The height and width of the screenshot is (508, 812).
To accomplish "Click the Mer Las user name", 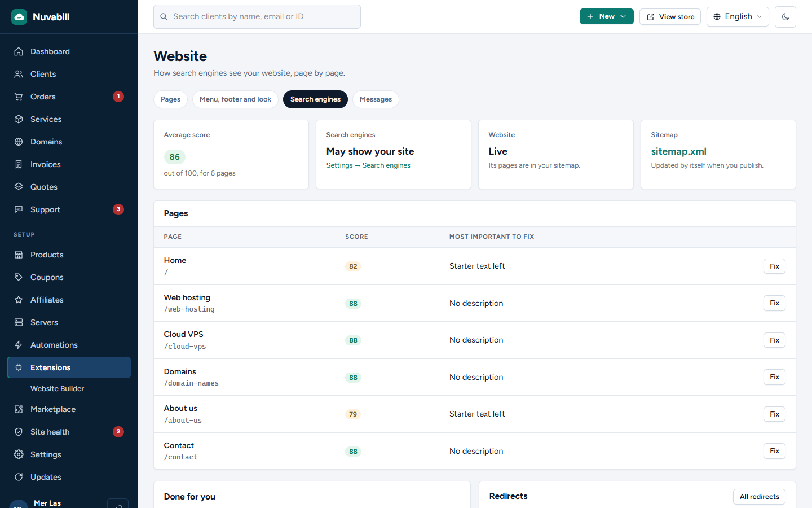I will [47, 503].
